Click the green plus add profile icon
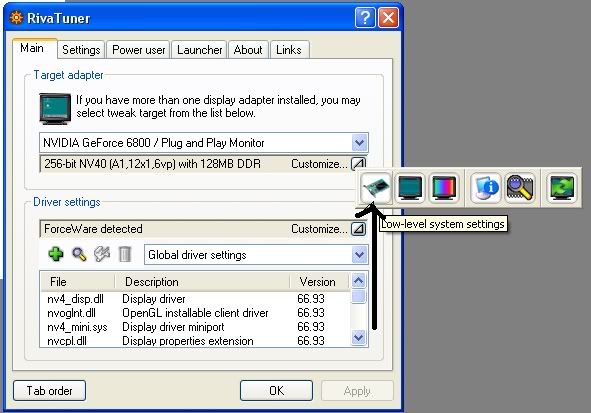This screenshot has height=413, width=591. (56, 254)
